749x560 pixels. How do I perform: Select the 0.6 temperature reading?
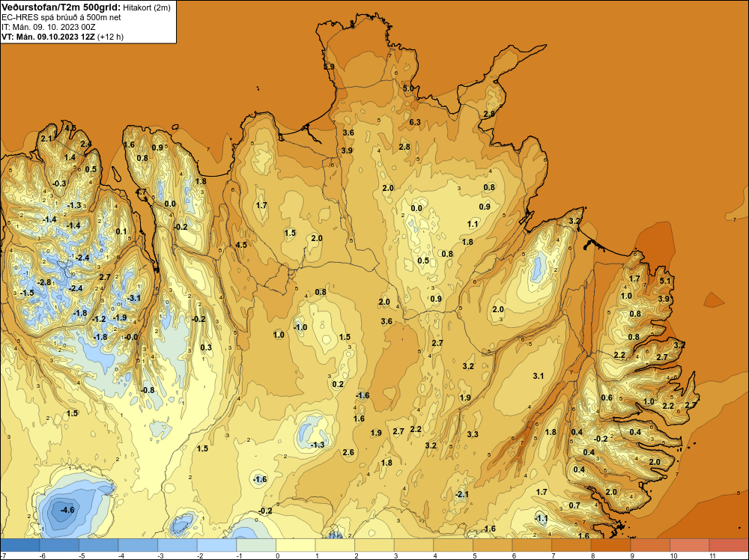coord(607,398)
